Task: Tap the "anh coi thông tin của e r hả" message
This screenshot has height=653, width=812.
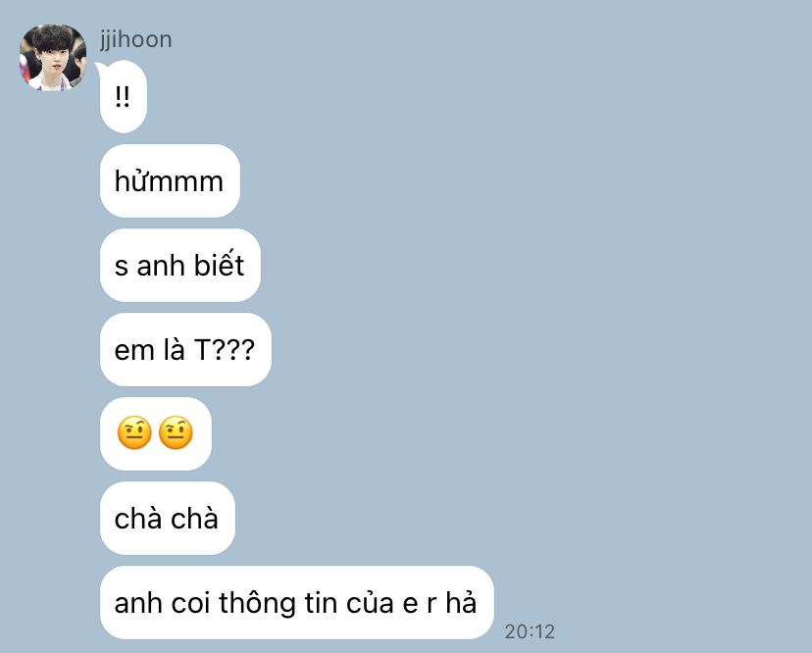Action: click(x=297, y=603)
